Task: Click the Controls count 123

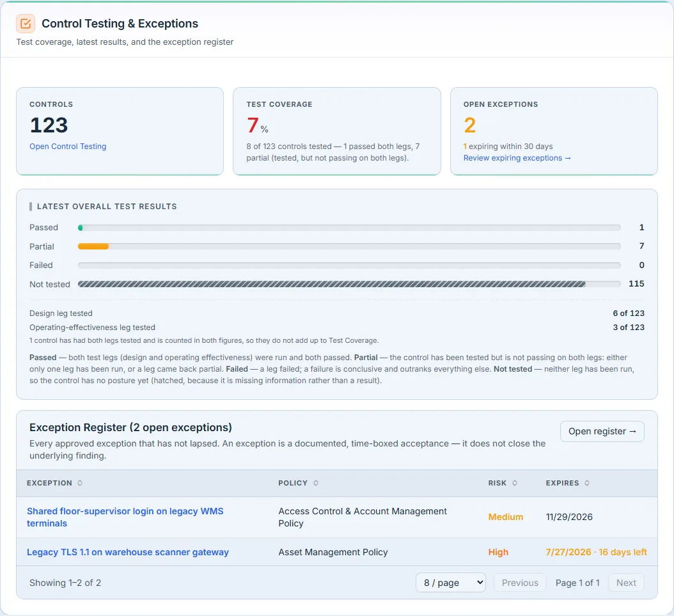Action: coord(49,125)
